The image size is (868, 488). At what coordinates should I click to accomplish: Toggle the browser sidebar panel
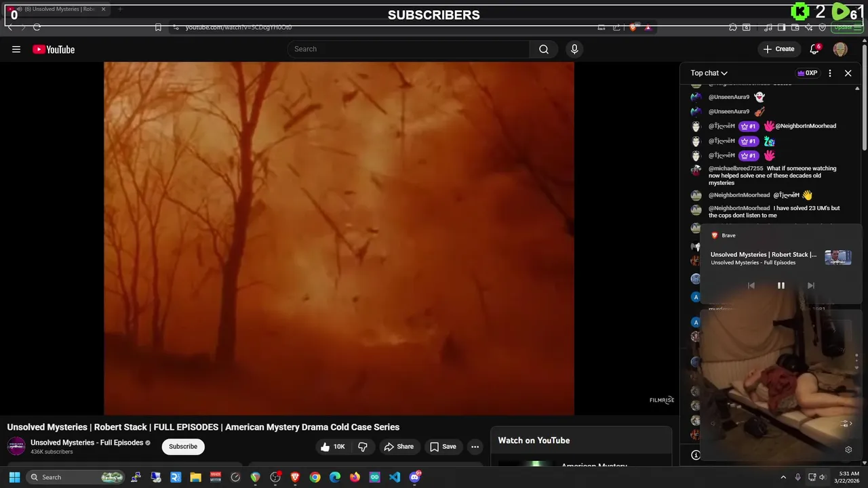(x=781, y=27)
